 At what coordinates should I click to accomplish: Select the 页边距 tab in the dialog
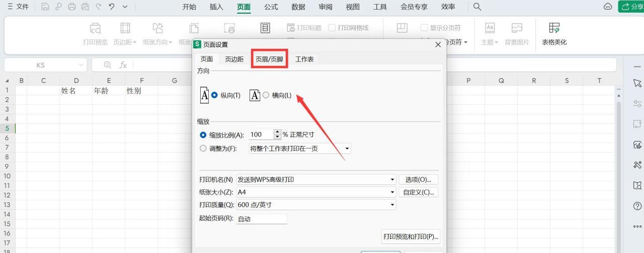[234, 59]
